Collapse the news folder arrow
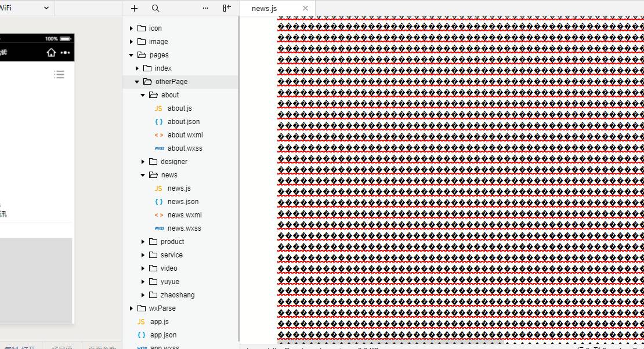The image size is (644, 349). (x=143, y=175)
